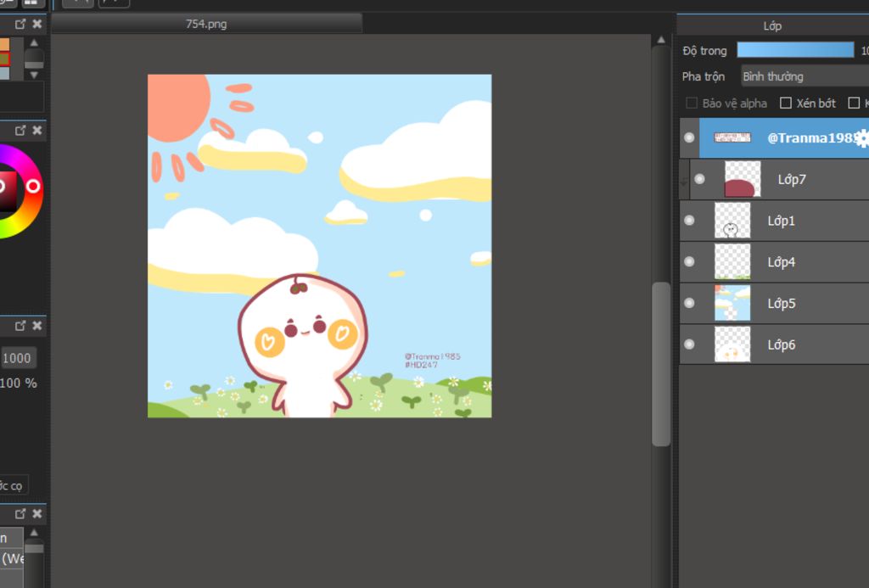
Task: Close the bottom-left brush list panel
Action: click(37, 513)
